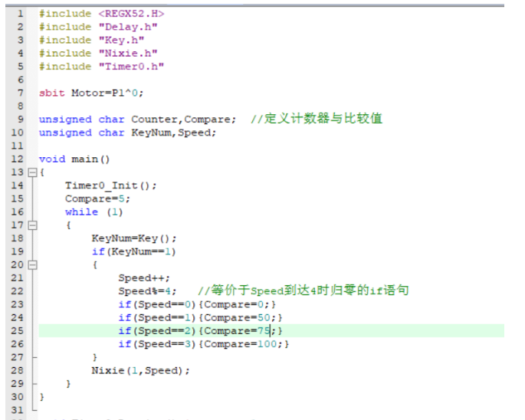Click the line '#include "Key.h"'
Image resolution: width=525 pixels, height=420 pixels.
[x=92, y=40]
